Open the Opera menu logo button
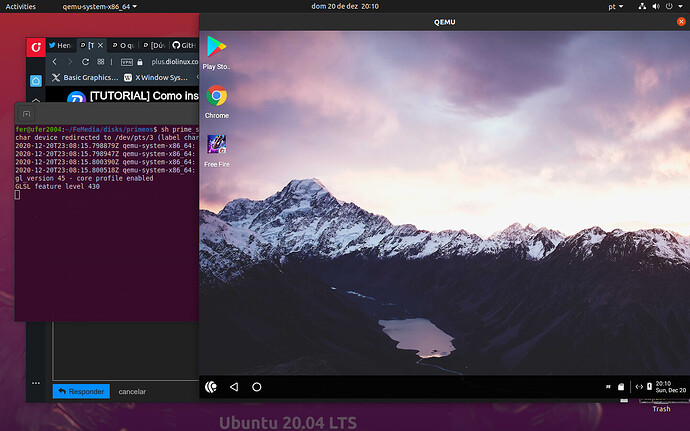The image size is (690, 431). 36,47
